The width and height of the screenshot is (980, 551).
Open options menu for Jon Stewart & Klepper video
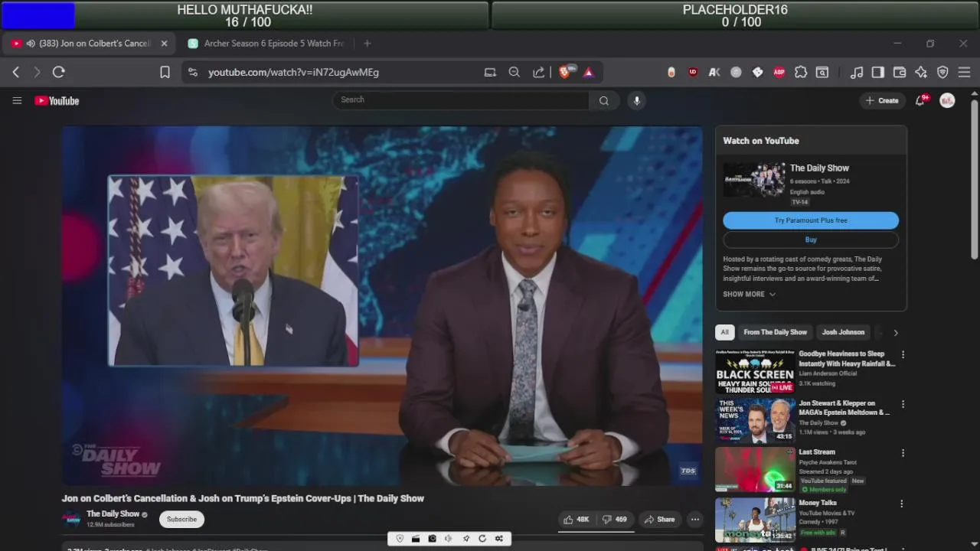903,404
